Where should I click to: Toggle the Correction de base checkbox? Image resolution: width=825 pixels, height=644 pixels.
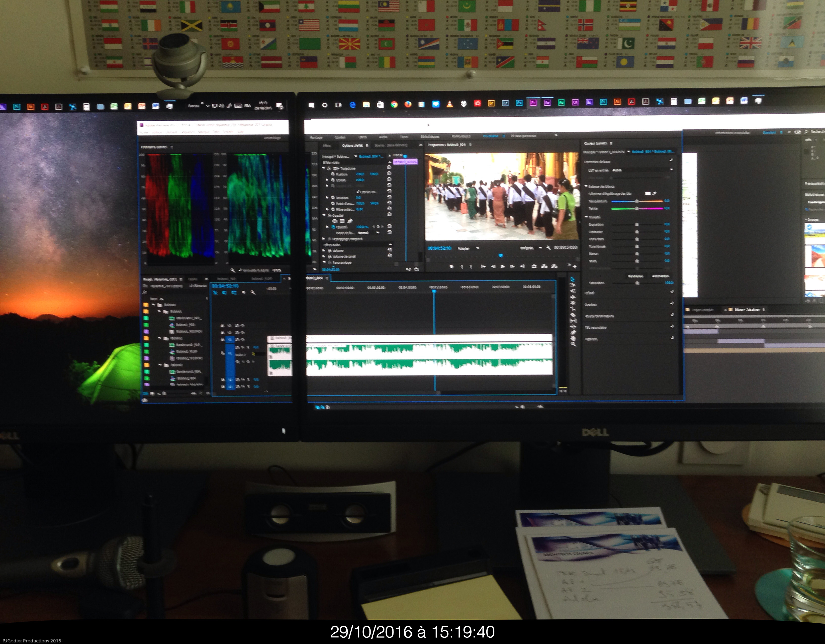671,160
